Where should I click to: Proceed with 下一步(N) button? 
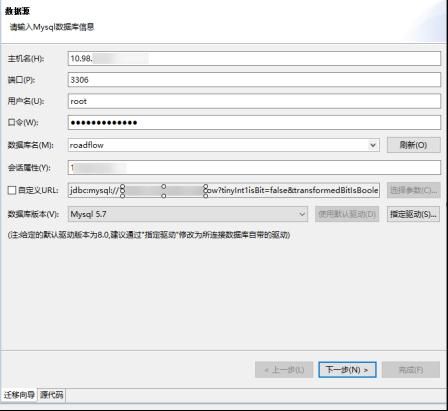(x=347, y=370)
